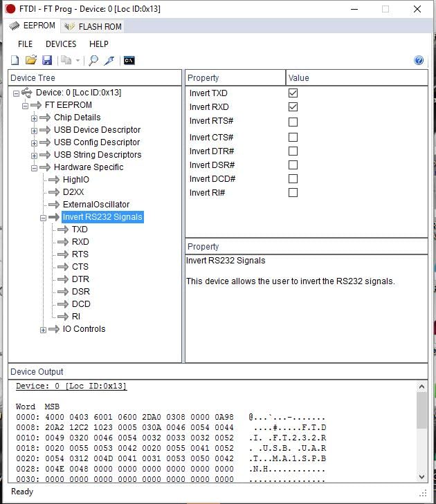Open the DEVICES menu
This screenshot has height=504, width=436.
[x=61, y=44]
